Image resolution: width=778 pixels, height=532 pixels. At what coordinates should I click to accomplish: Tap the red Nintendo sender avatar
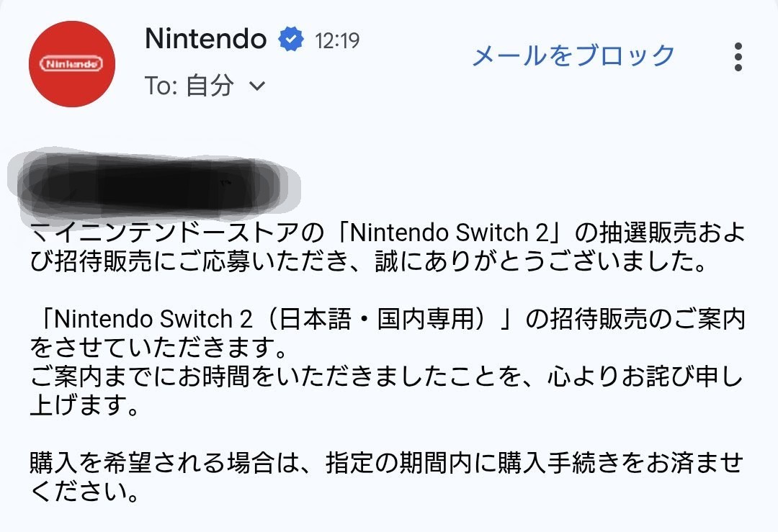point(72,64)
